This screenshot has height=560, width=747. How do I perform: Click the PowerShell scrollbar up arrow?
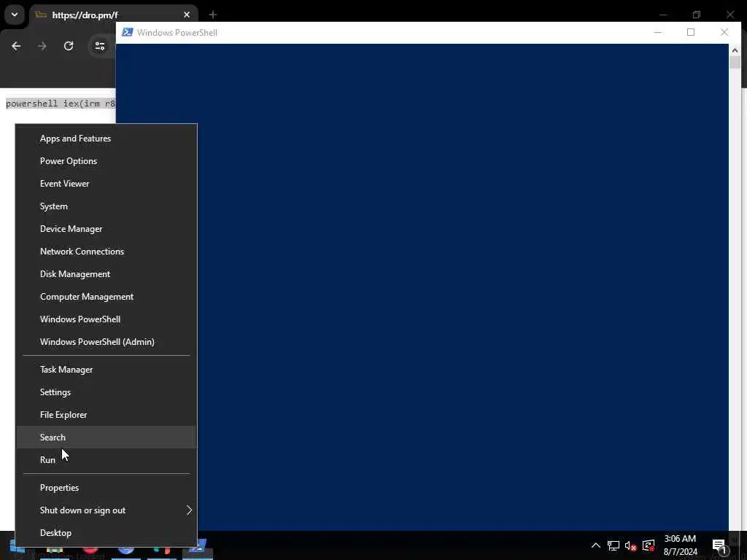tap(735, 50)
